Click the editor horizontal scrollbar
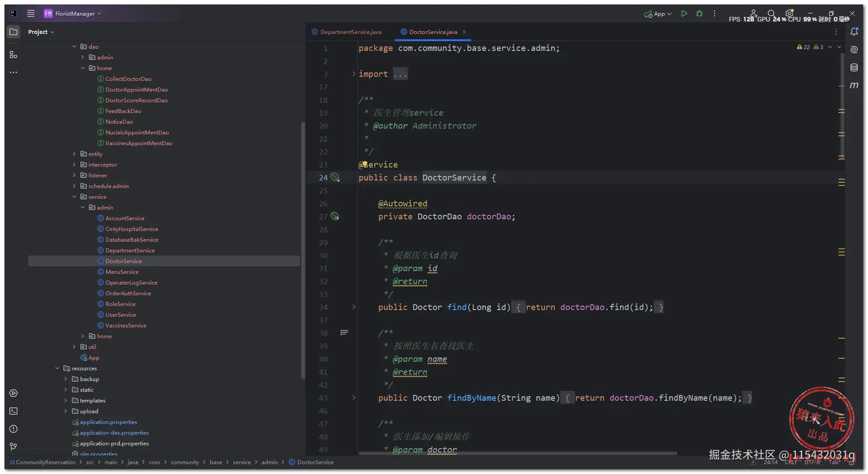Image resolution: width=868 pixels, height=474 pixels. [x=518, y=453]
